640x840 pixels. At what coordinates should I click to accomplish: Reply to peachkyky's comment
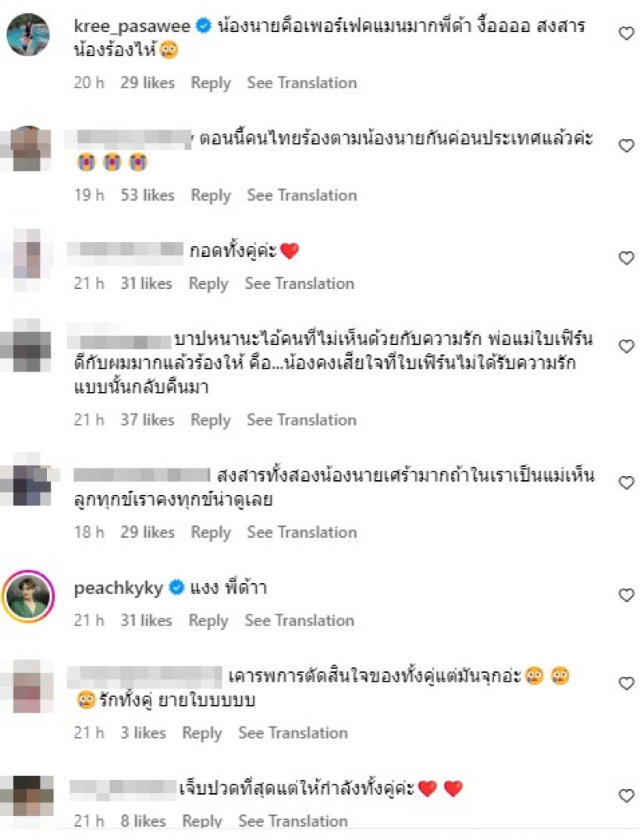pyautogui.click(x=208, y=621)
